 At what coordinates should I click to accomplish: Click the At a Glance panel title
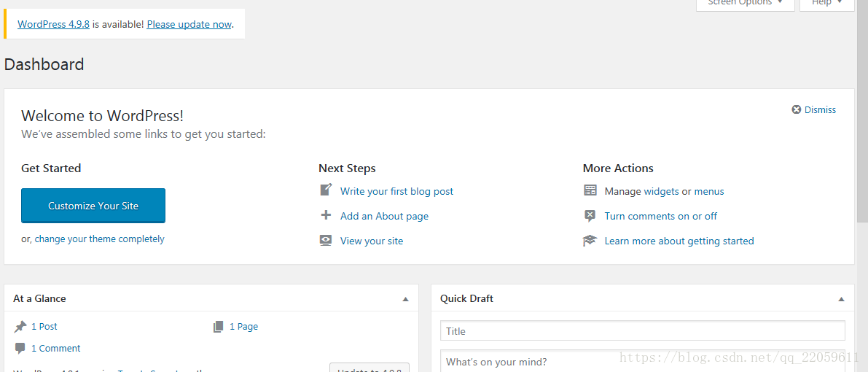click(39, 298)
